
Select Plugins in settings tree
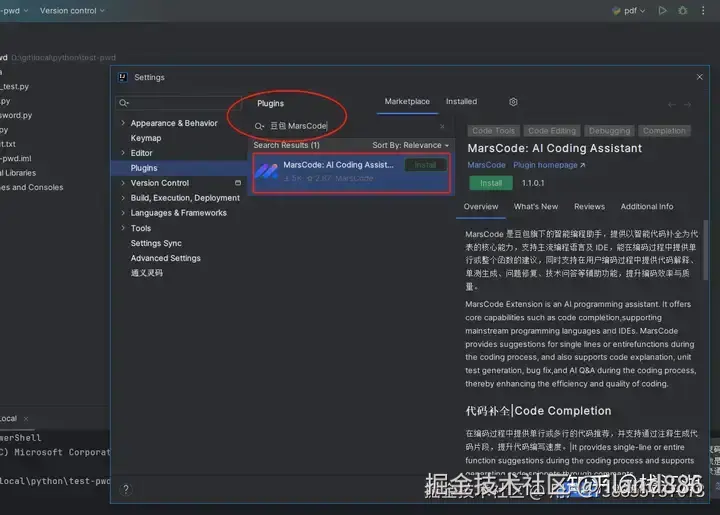(179, 168)
